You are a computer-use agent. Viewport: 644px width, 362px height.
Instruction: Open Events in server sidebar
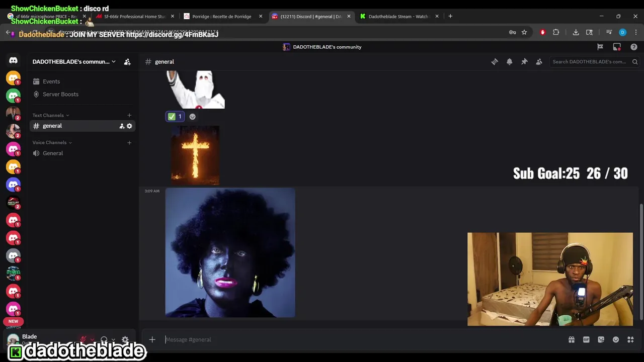[x=83, y=81]
